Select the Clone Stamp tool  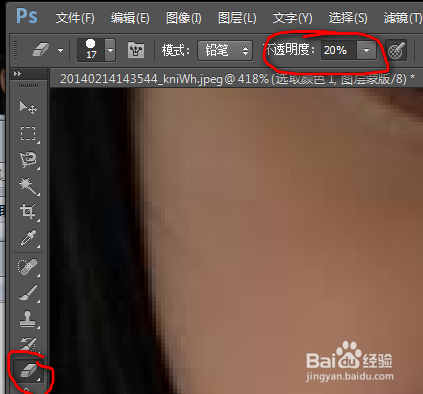click(x=28, y=319)
